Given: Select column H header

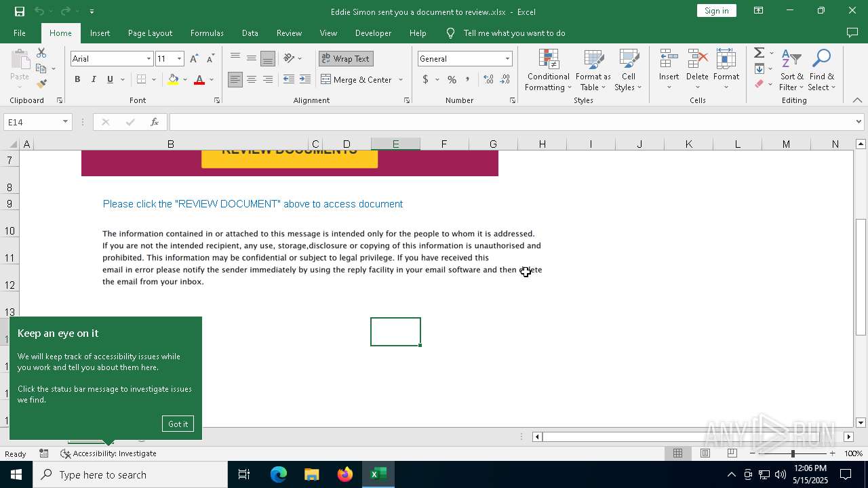Looking at the screenshot, I should (542, 144).
